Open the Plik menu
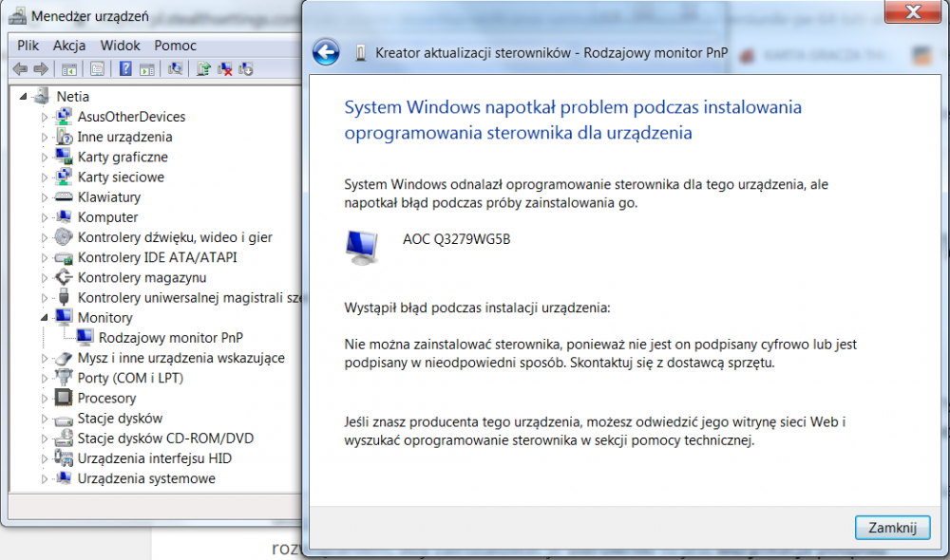This screenshot has width=950, height=560. [x=28, y=45]
